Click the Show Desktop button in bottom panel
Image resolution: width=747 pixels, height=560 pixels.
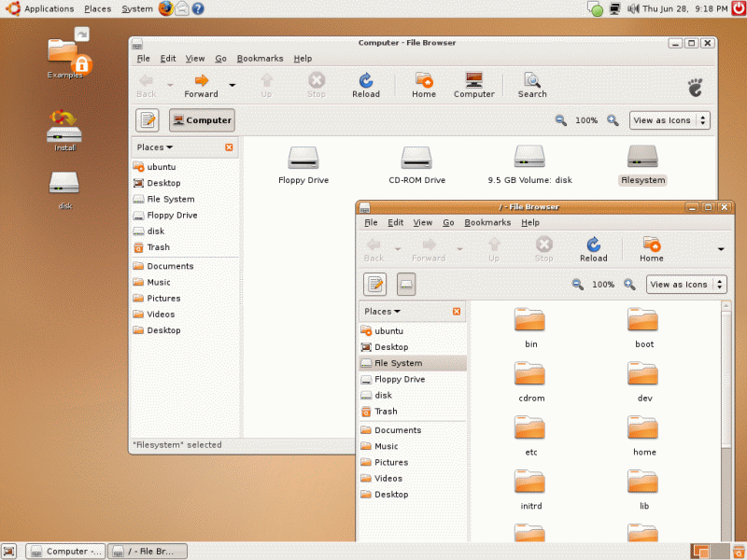8,551
